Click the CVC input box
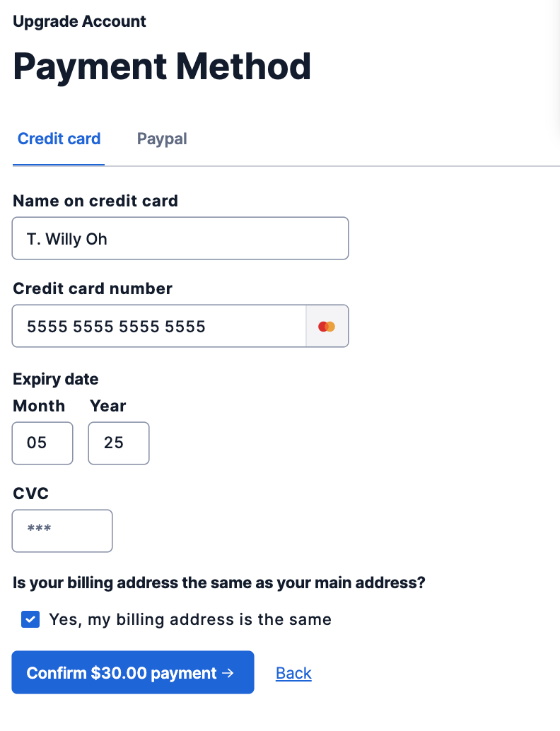The height and width of the screenshot is (731, 560). pyautogui.click(x=62, y=530)
